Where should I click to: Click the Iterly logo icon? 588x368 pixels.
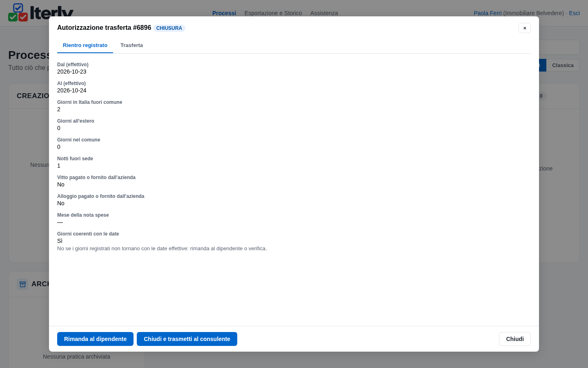18,12
